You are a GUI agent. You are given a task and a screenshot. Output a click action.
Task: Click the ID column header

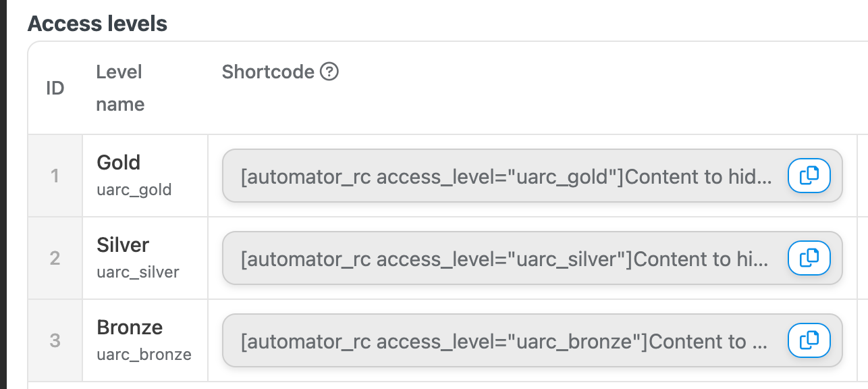coord(55,88)
